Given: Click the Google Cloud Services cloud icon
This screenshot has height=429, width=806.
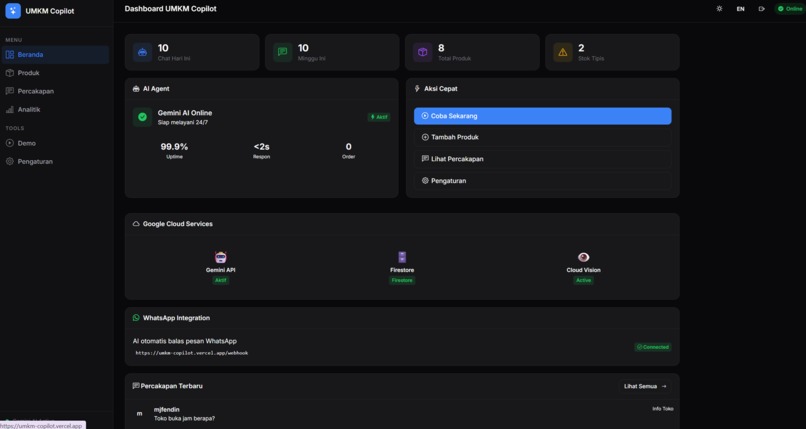Looking at the screenshot, I should (136, 224).
